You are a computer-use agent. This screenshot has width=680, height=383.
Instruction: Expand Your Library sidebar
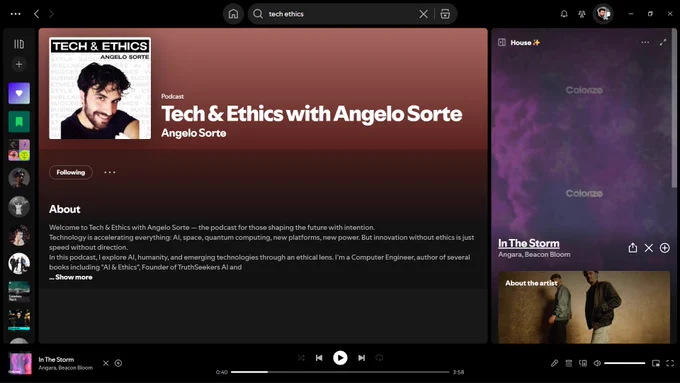click(x=19, y=44)
